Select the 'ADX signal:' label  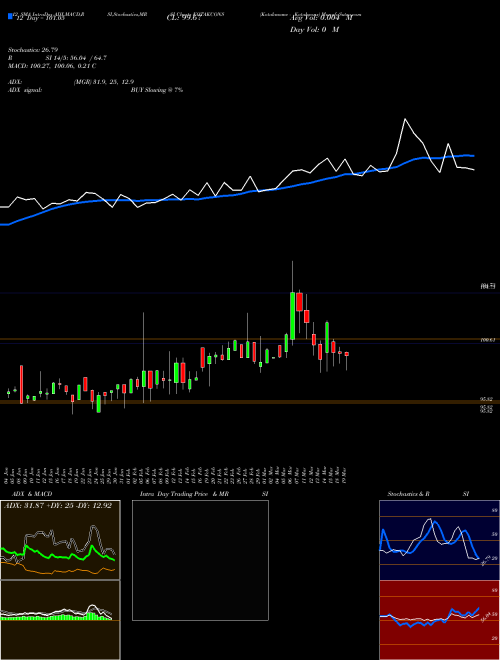tap(24, 90)
